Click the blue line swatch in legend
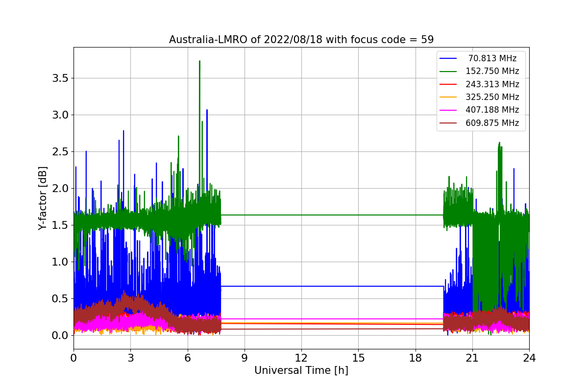 tap(449, 59)
